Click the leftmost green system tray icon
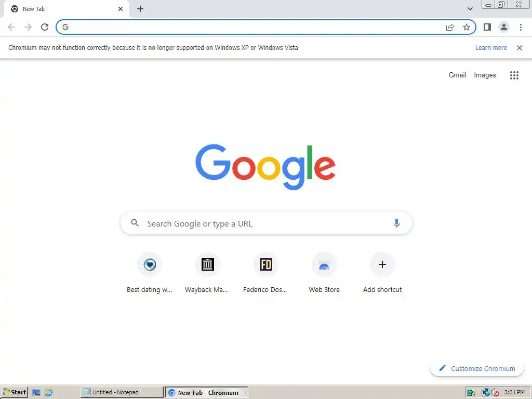The height and width of the screenshot is (399, 532). click(x=471, y=393)
